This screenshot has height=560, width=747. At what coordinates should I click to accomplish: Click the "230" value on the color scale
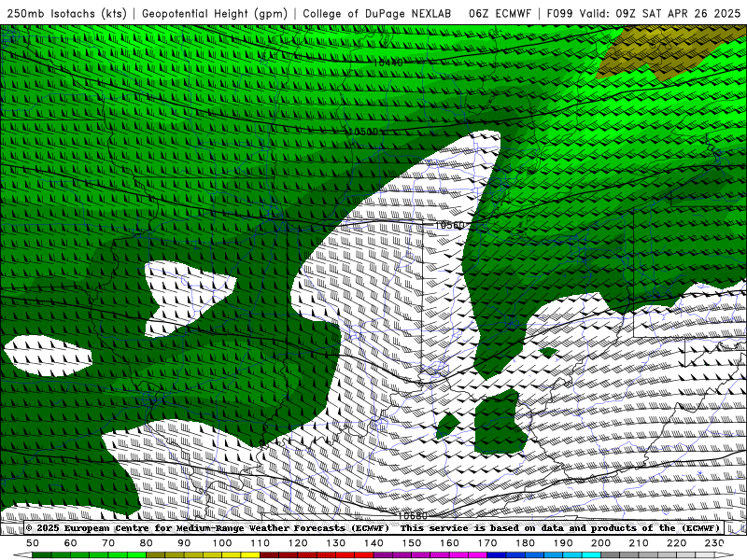[714, 543]
